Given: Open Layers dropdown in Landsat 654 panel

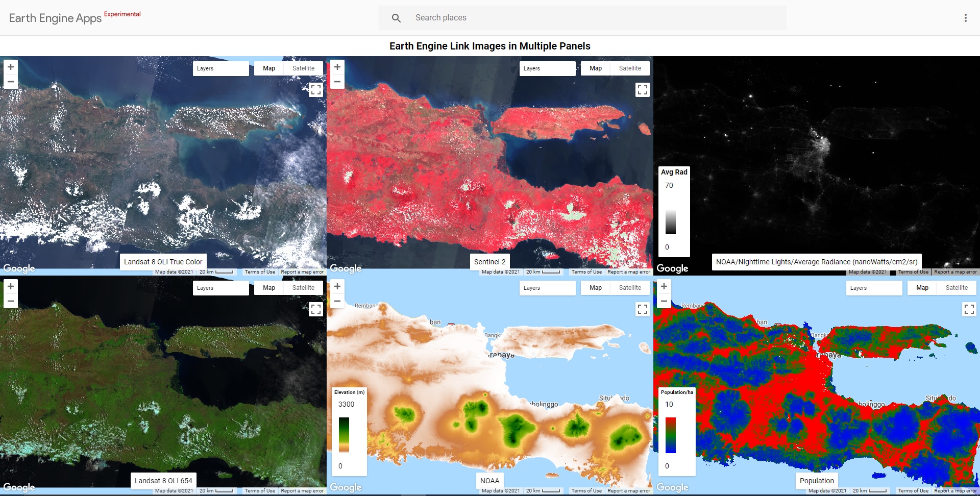Looking at the screenshot, I should (x=220, y=288).
